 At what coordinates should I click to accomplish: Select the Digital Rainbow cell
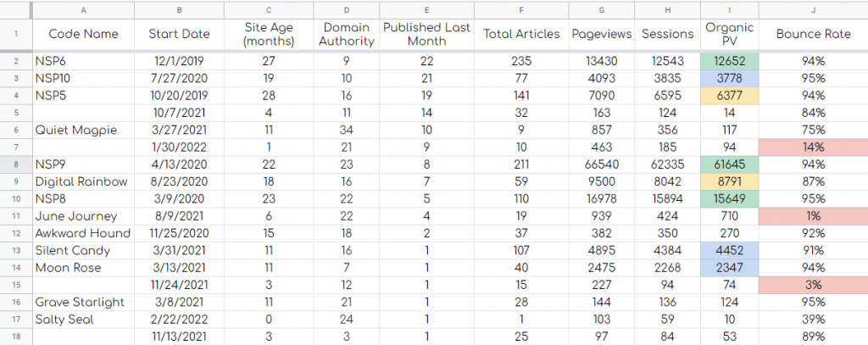83,181
